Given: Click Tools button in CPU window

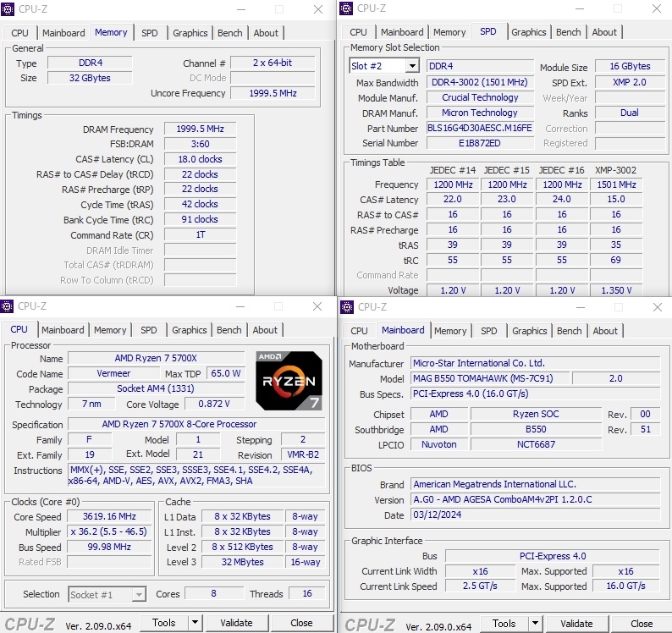Looking at the screenshot, I should coord(164,623).
